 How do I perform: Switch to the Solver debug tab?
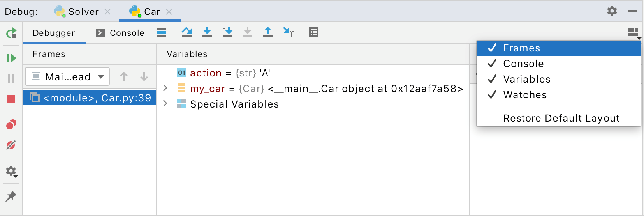83,12
